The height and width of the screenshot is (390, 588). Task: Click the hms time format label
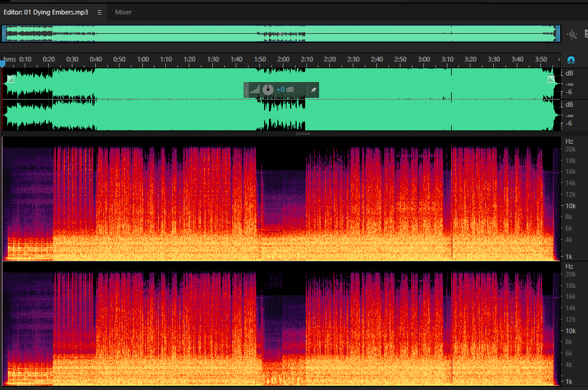(x=10, y=59)
